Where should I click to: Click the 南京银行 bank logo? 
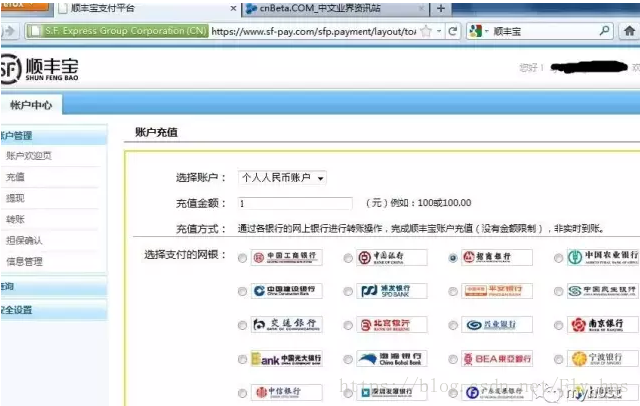[603, 324]
